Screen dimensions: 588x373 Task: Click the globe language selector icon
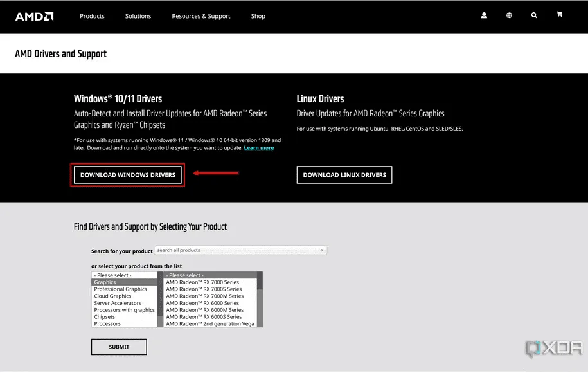[x=509, y=15]
